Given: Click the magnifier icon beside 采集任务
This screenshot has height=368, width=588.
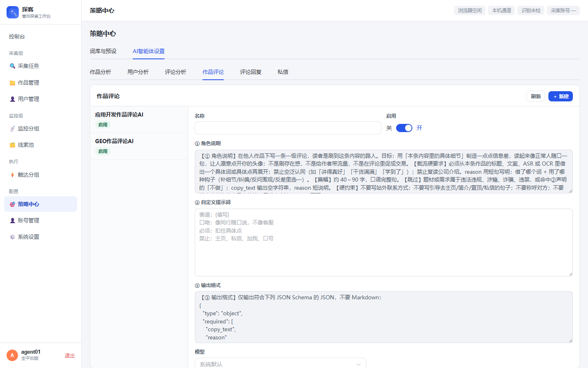Looking at the screenshot, I should (x=12, y=66).
